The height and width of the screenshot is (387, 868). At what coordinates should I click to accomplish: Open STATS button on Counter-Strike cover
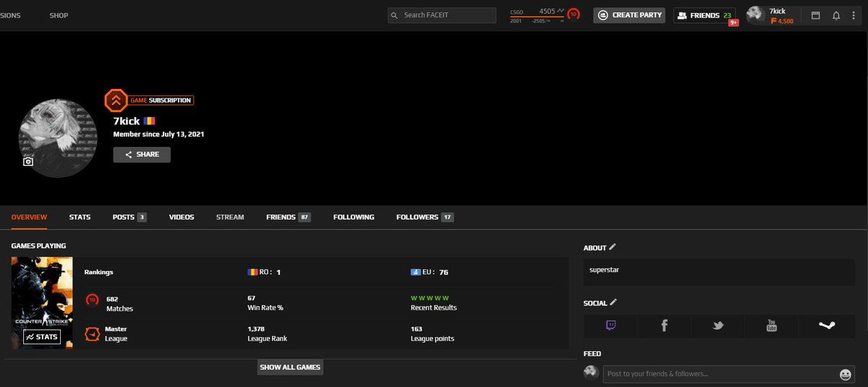(x=41, y=337)
